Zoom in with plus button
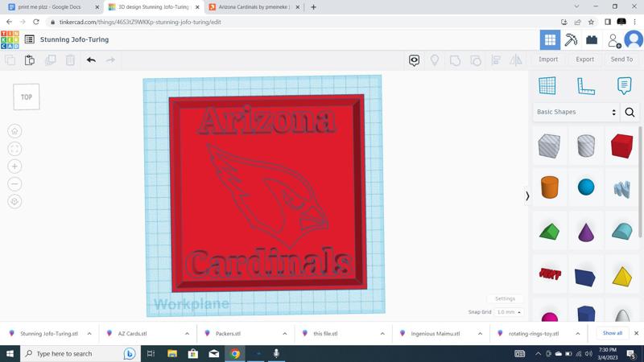This screenshot has width=644, height=362. (14, 167)
